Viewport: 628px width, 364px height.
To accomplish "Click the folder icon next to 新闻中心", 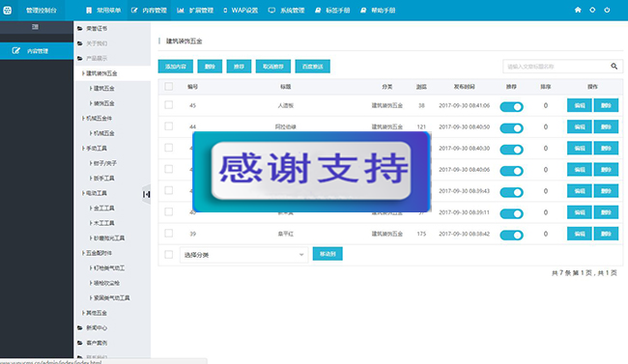I will [x=79, y=328].
